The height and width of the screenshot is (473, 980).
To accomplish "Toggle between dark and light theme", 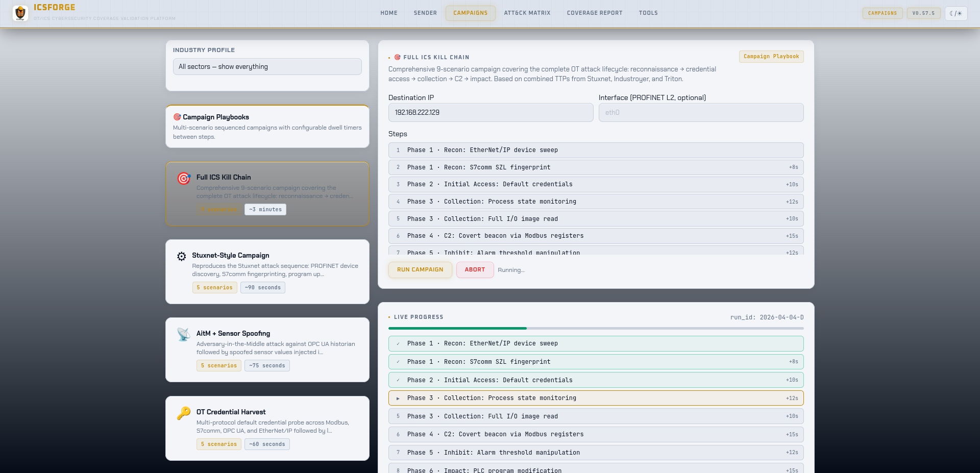I will pyautogui.click(x=955, y=13).
